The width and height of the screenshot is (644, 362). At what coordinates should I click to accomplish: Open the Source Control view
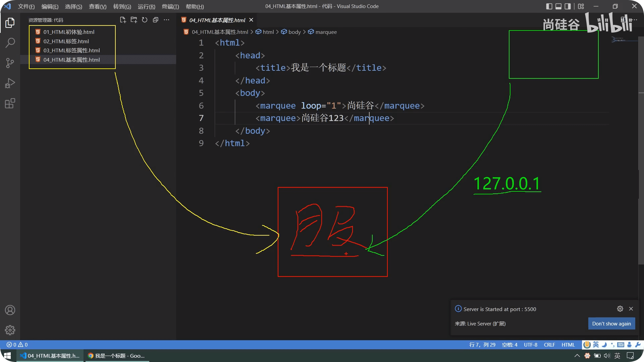click(10, 63)
